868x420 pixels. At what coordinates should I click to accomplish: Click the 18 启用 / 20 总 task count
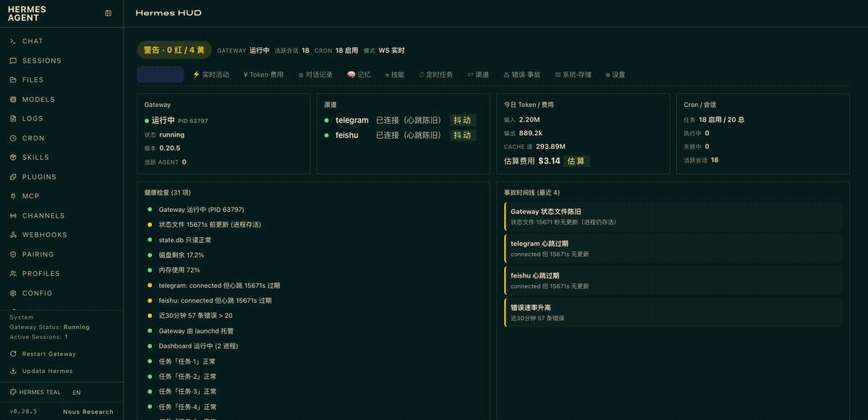(722, 119)
